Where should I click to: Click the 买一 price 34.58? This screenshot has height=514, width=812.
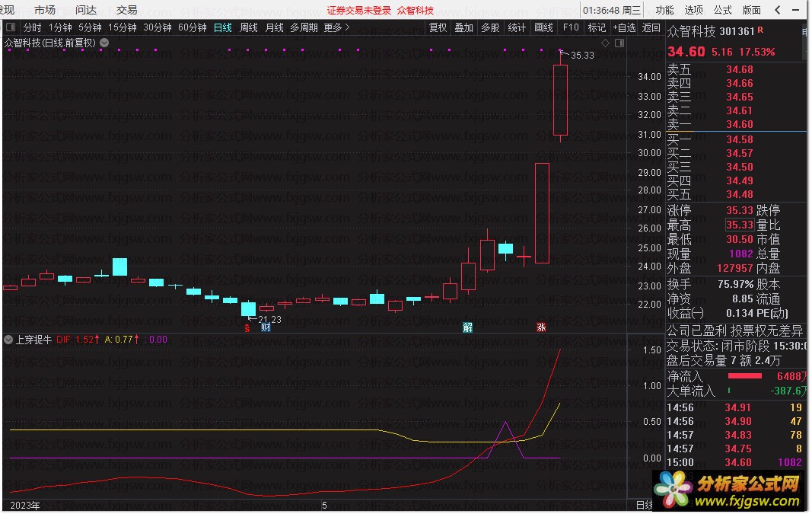pos(740,139)
